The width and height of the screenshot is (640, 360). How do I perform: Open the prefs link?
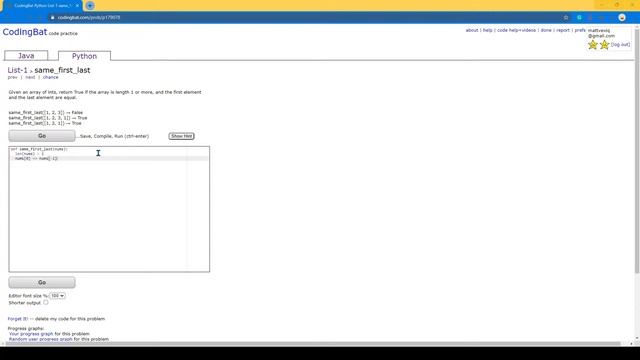[580, 30]
